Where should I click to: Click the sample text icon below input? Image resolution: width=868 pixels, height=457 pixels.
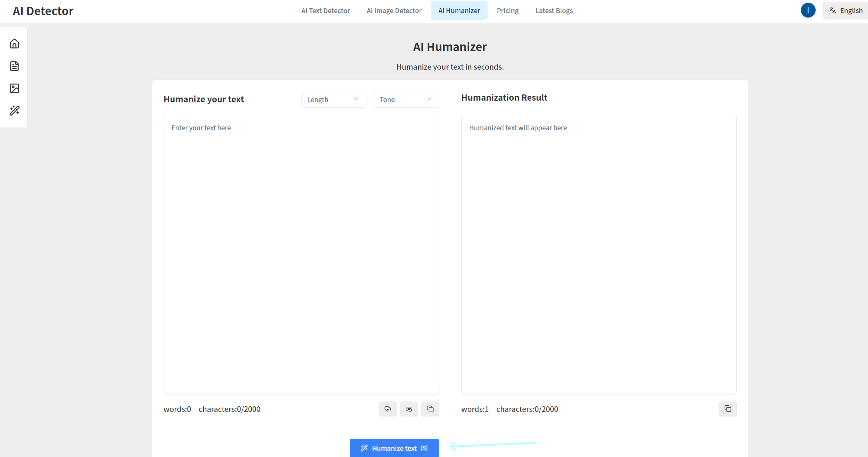click(x=409, y=409)
